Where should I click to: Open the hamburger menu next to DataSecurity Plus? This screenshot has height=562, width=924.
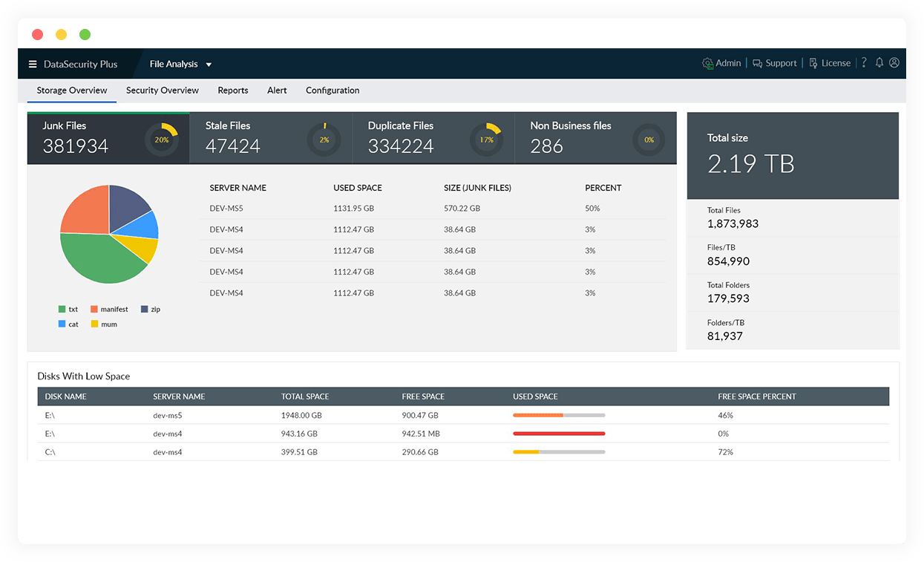click(32, 64)
